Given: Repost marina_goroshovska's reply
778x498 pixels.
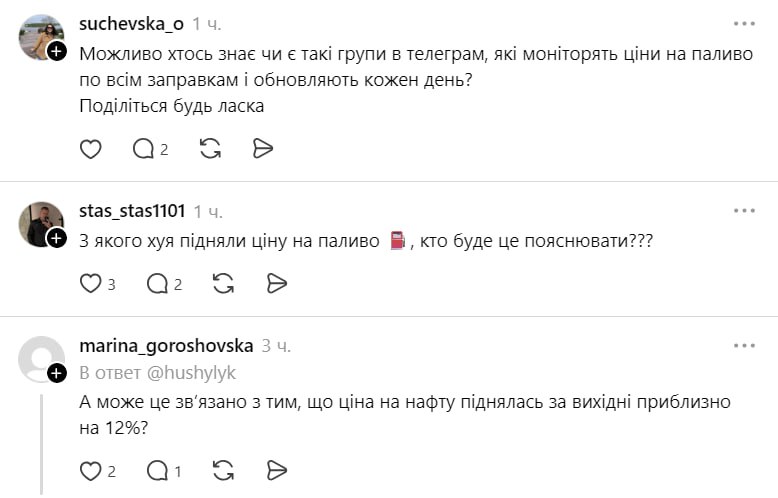Looking at the screenshot, I should (x=224, y=470).
